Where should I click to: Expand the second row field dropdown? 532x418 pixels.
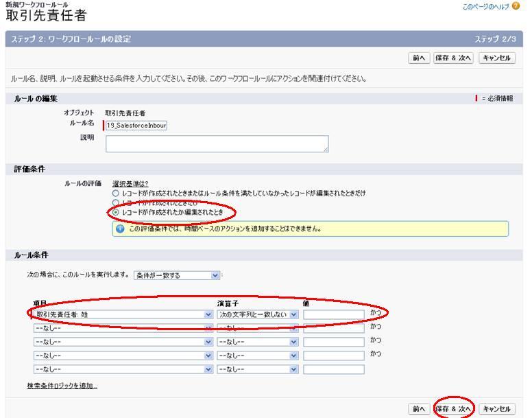123,328
